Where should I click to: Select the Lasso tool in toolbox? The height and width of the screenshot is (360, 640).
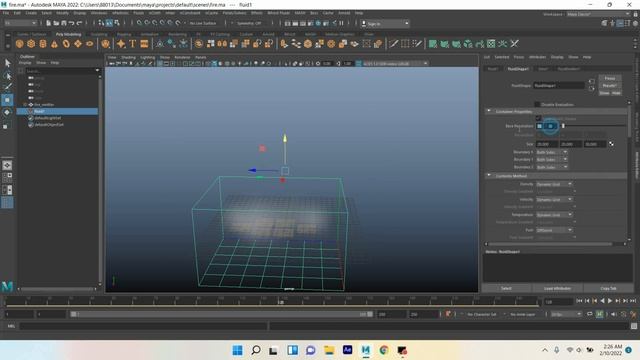[7, 75]
